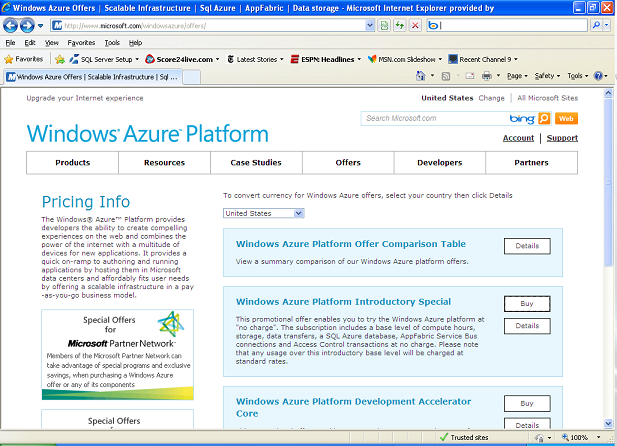617x446 pixels.
Task: Open the Tools menu in menu bar
Action: (x=112, y=43)
